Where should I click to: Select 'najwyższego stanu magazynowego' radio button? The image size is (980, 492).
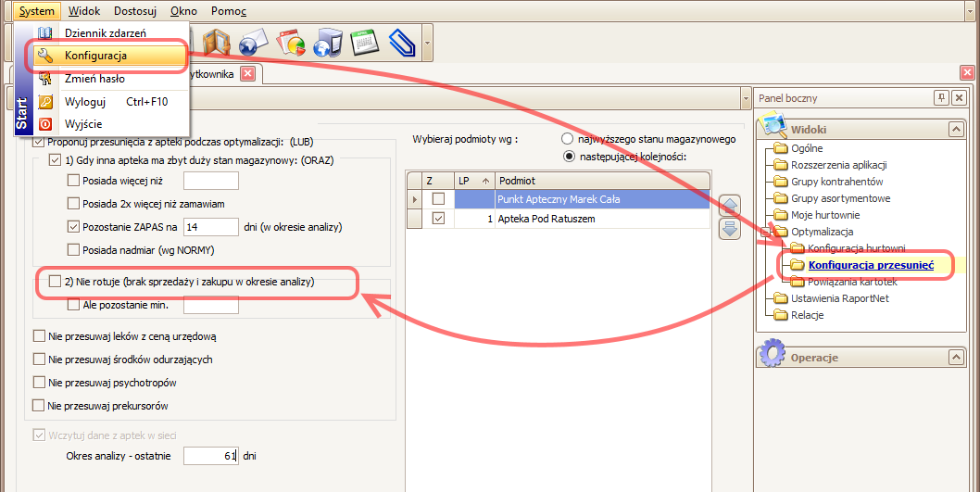point(568,139)
